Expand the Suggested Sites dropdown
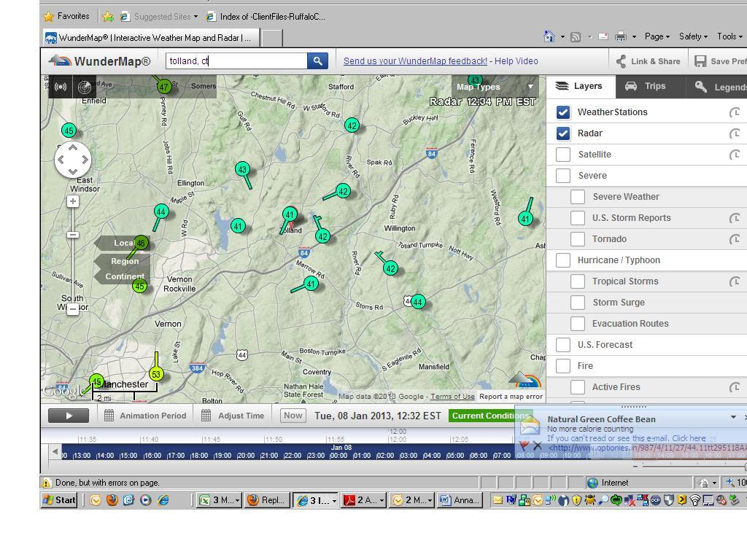Image resolution: width=747 pixels, height=560 pixels. 196,17
